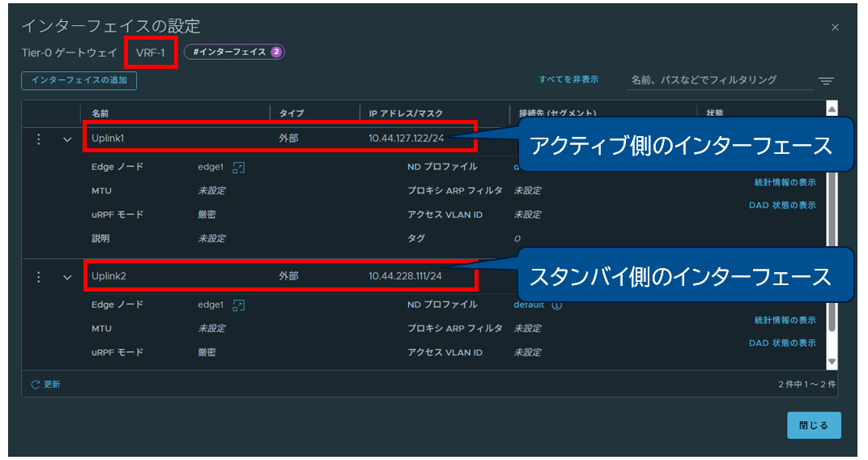Click the タグ value 0 under Uplink1
868x460 pixels.
click(x=517, y=239)
